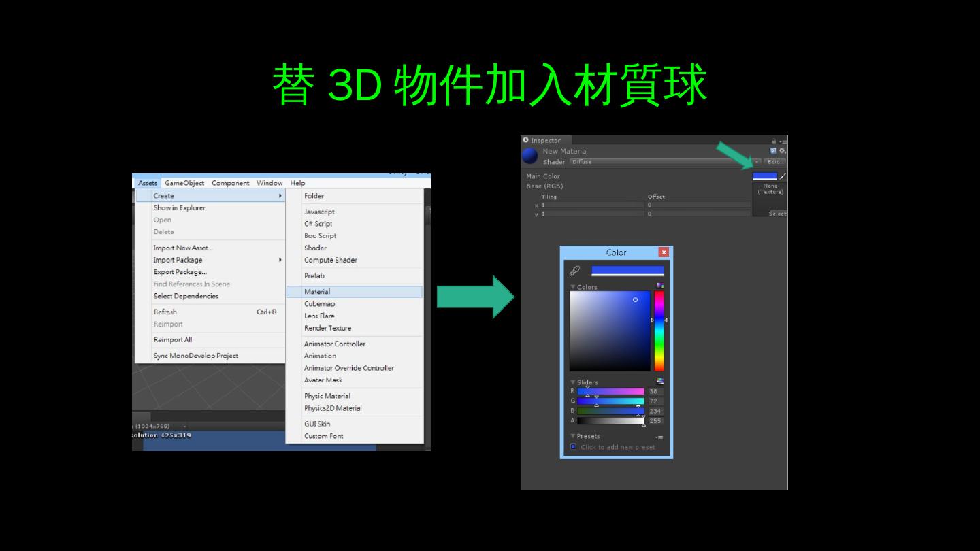Image resolution: width=980 pixels, height=551 pixels.
Task: Collapse the Sliders section
Action: tap(573, 382)
